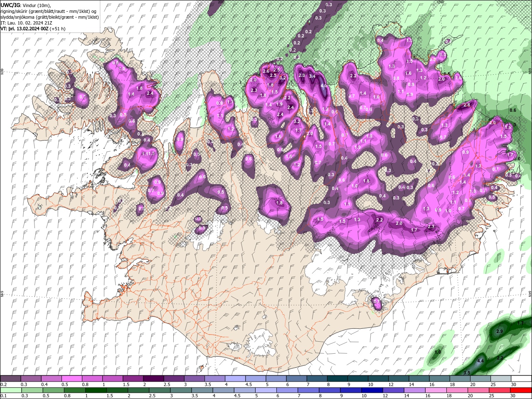The width and height of the screenshot is (532, 399).
Task: Pick the top legend swatch labeled 0.2
Action: point(10,379)
